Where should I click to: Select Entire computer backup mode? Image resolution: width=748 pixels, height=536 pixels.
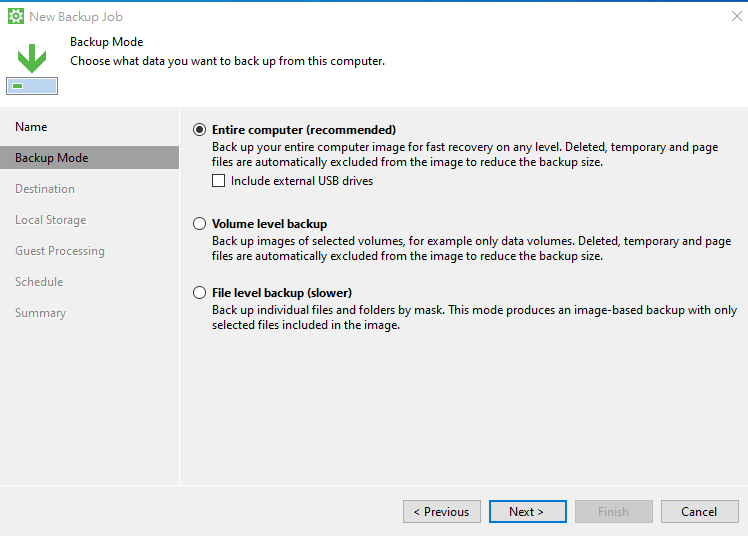tap(200, 130)
